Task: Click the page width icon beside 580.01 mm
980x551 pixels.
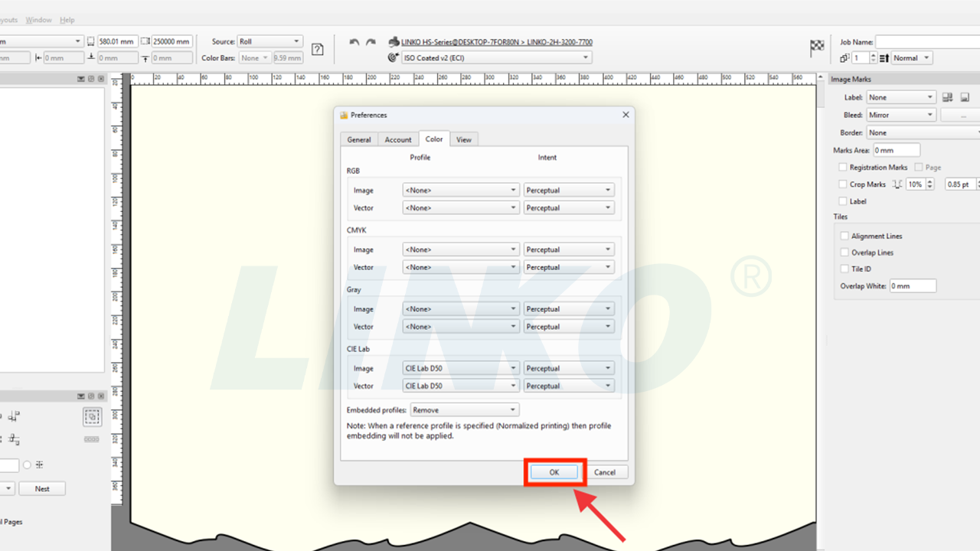Action: coord(90,41)
